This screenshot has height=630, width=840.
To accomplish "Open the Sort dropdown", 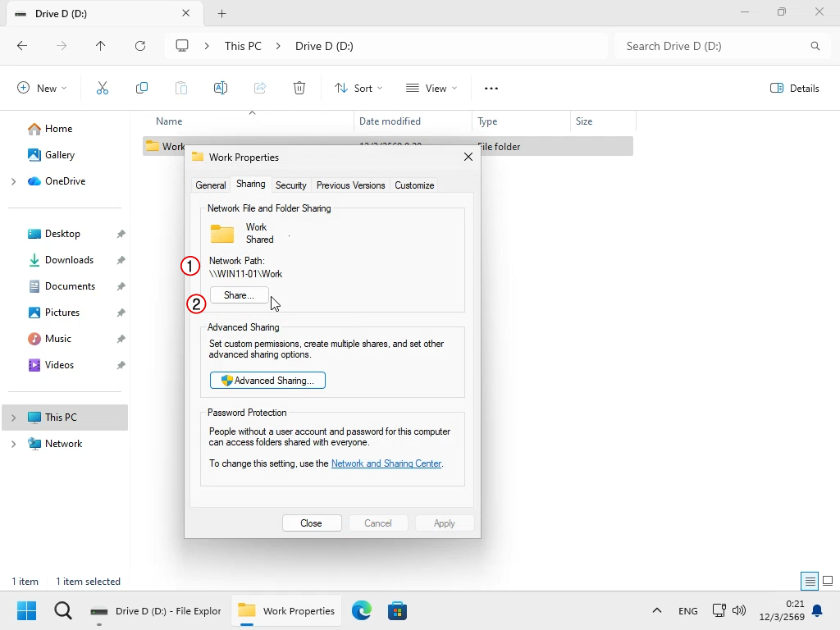I will [x=358, y=89].
